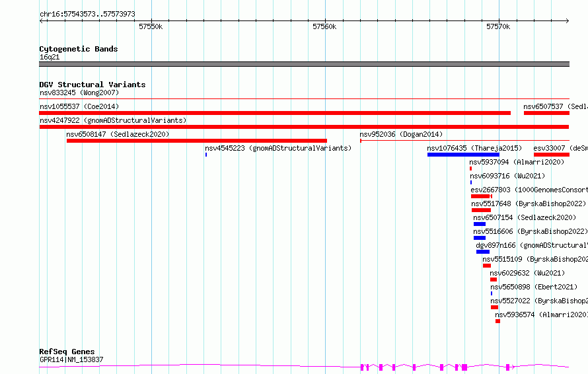Click the 57560k ruler position label
Image resolution: width=588 pixels, height=374 pixels.
[x=324, y=26]
